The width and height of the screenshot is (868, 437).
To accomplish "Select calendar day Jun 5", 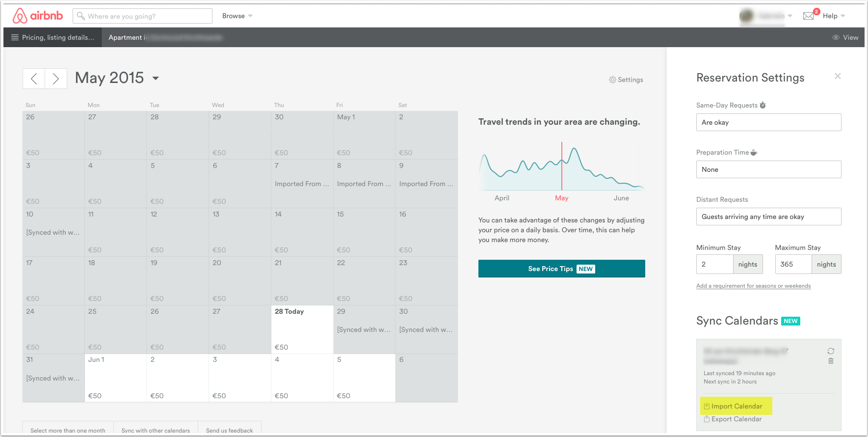I will click(x=364, y=378).
